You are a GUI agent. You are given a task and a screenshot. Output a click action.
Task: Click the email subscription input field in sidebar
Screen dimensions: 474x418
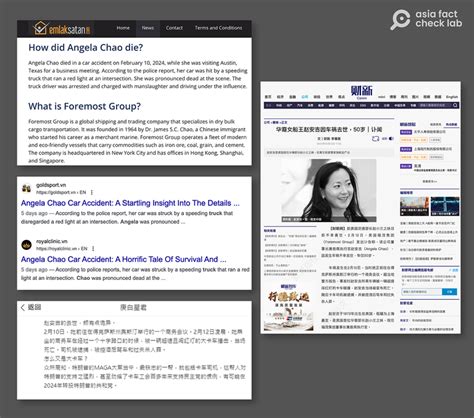422,292
